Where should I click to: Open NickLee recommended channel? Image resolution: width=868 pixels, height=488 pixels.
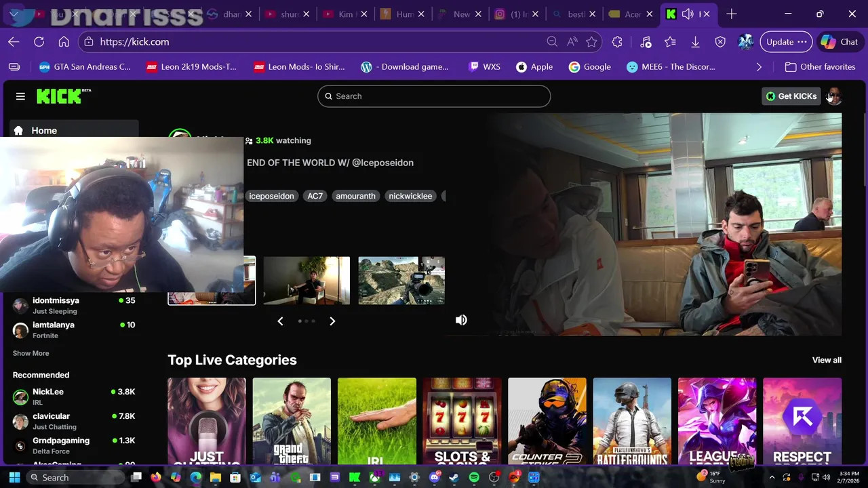pyautogui.click(x=75, y=396)
